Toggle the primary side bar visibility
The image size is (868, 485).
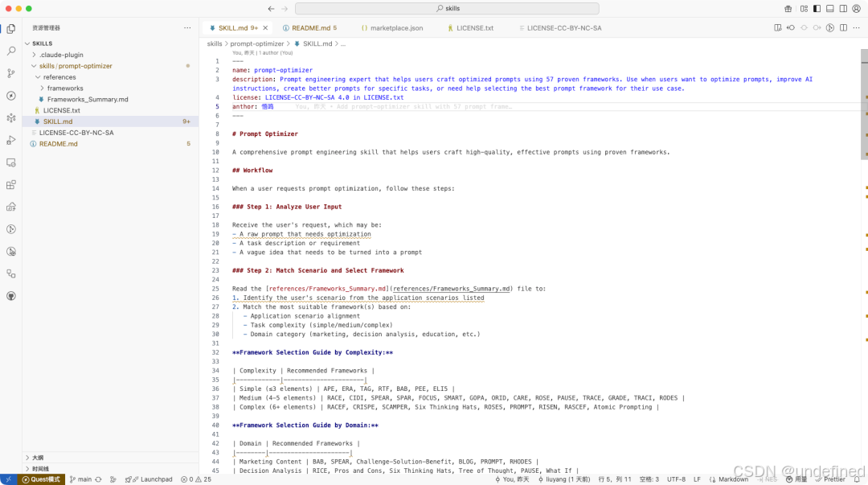click(x=817, y=8)
